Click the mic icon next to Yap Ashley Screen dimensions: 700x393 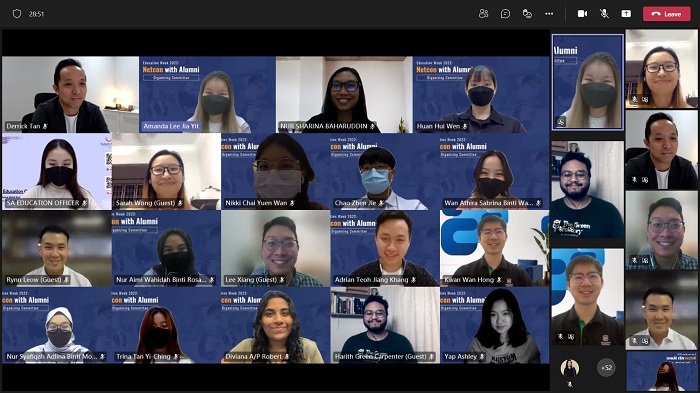(482, 357)
